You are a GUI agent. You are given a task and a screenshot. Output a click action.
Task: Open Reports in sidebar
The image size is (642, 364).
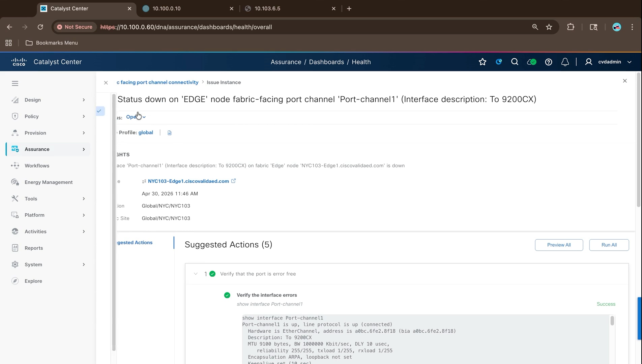click(x=34, y=248)
